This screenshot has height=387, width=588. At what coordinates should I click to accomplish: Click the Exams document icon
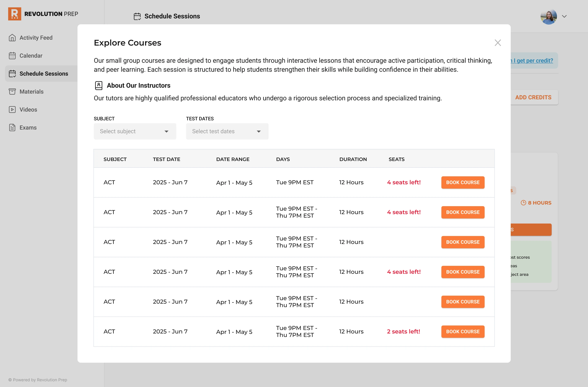(12, 128)
